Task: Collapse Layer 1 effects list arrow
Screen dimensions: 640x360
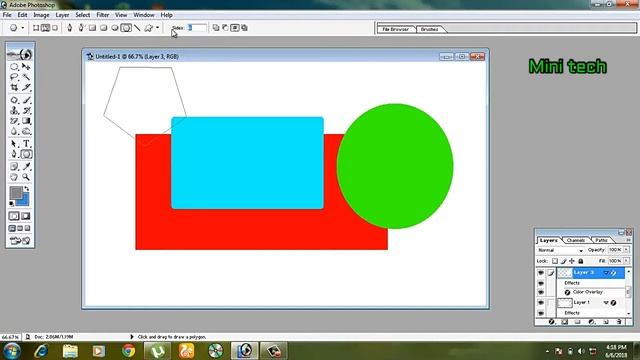Action: [606, 302]
